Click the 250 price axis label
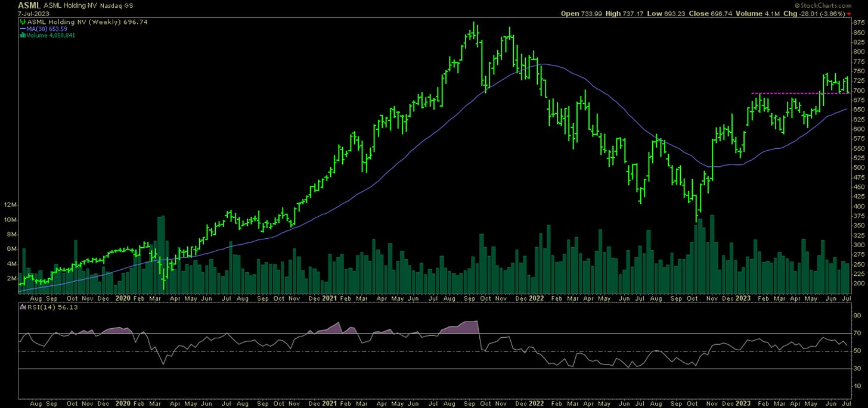Viewport: 868px width, 408px height. click(859, 264)
